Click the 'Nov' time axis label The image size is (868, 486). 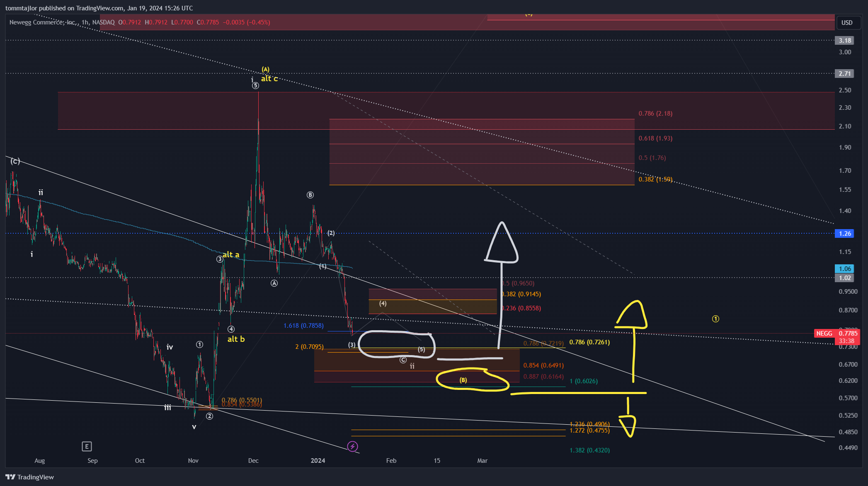click(193, 460)
